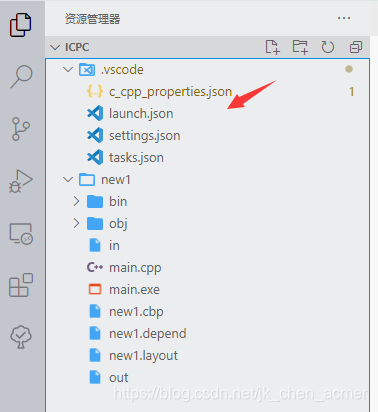Click the New Folder icon
This screenshot has width=378, height=412.
pyautogui.click(x=300, y=47)
